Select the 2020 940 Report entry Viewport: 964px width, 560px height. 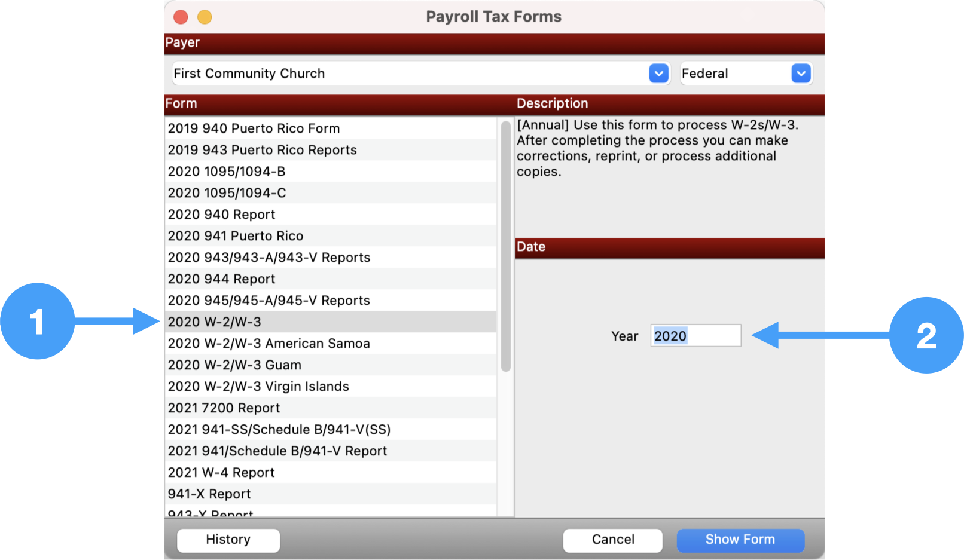click(x=221, y=215)
